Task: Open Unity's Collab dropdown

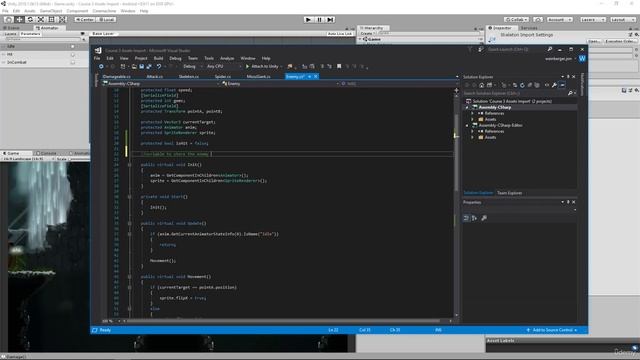Action: [516, 20]
